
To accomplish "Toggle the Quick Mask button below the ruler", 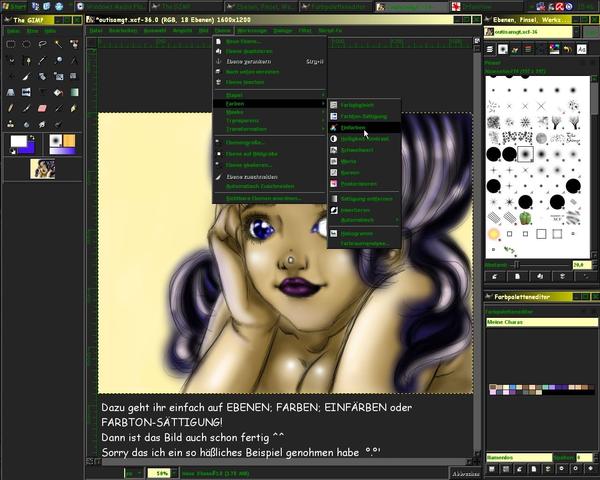I will 90,461.
